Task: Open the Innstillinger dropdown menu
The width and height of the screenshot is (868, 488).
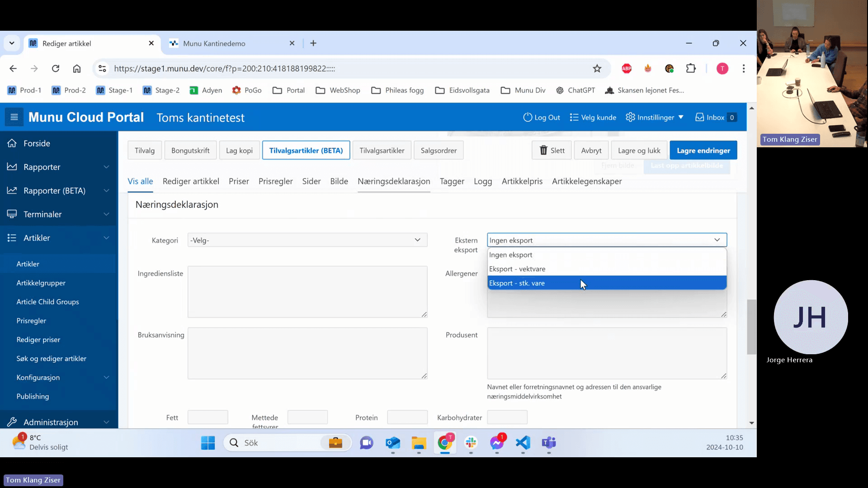Action: pos(655,117)
